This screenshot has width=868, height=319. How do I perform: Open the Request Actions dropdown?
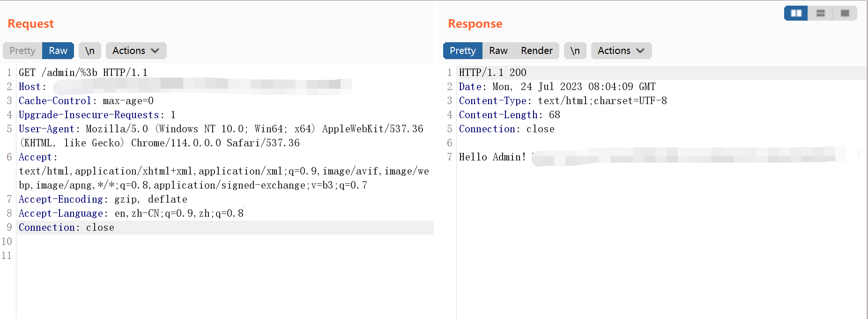pyautogui.click(x=135, y=51)
